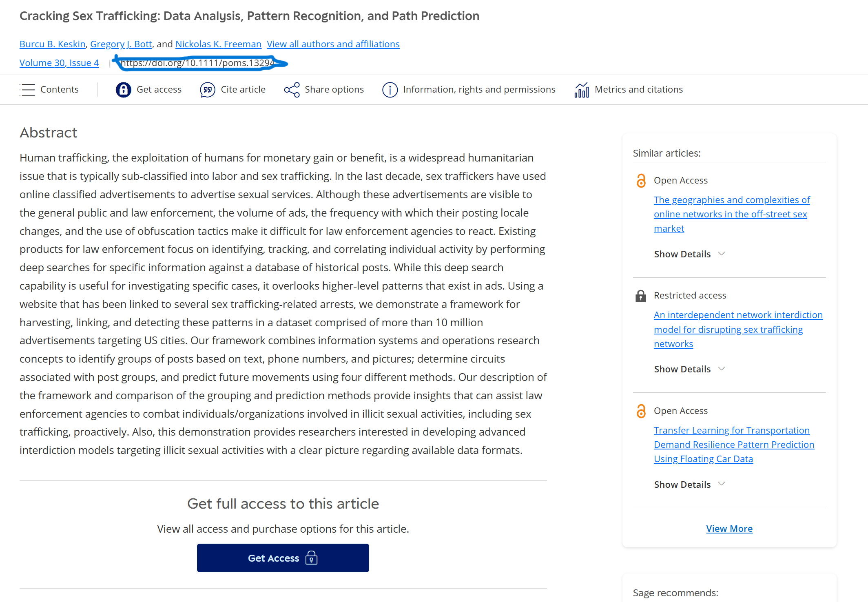The image size is (868, 602).
Task: Click the Cite article quote icon
Action: (207, 90)
